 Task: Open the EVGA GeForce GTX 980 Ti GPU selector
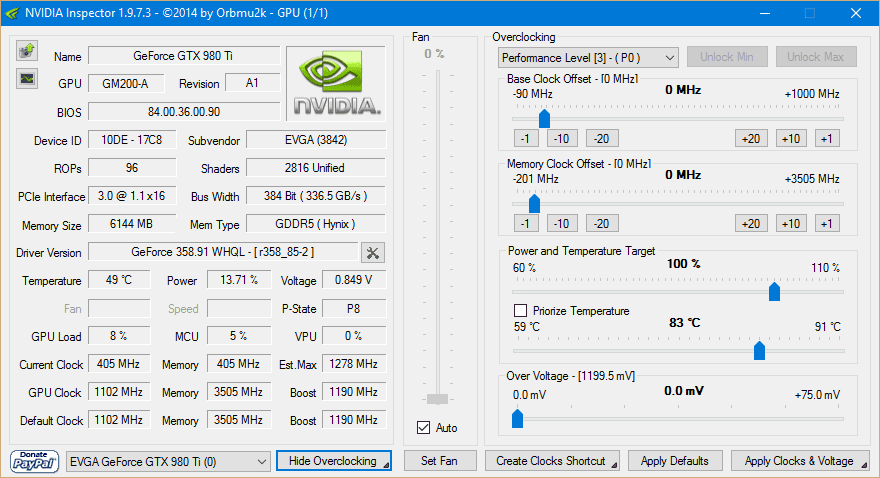(x=167, y=462)
